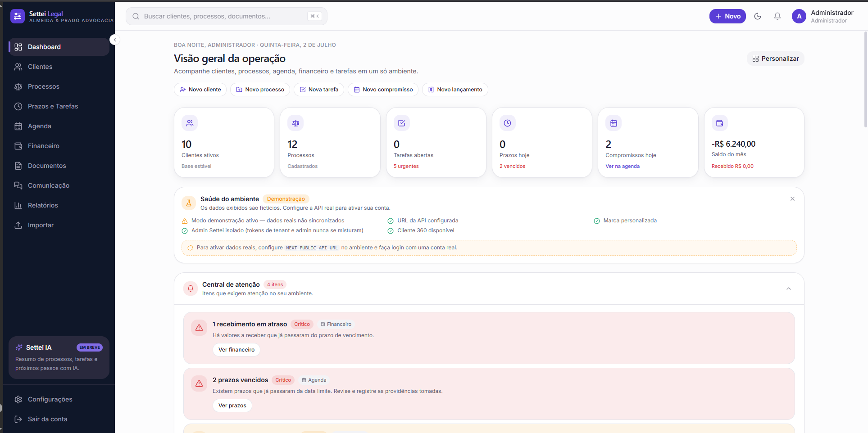Collapse the Central de atenção section
This screenshot has width=868, height=433.
pyautogui.click(x=789, y=289)
